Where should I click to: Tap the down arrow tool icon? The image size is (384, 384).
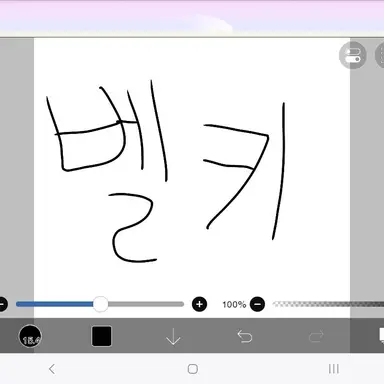173,336
